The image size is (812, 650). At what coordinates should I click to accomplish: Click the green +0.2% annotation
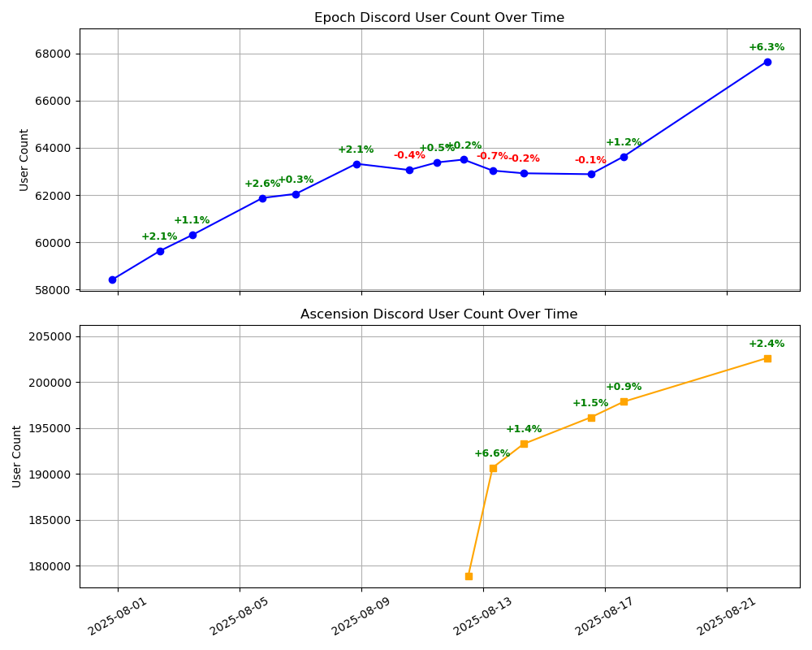tap(464, 145)
